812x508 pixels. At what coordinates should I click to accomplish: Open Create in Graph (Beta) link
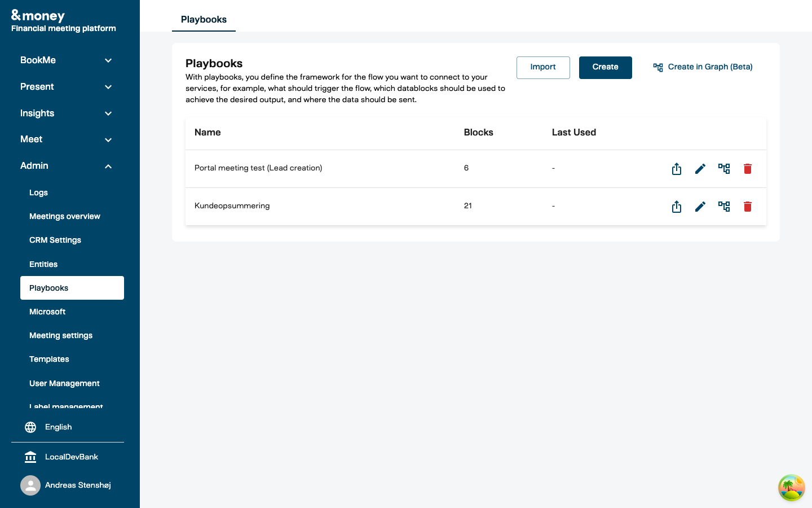point(703,67)
